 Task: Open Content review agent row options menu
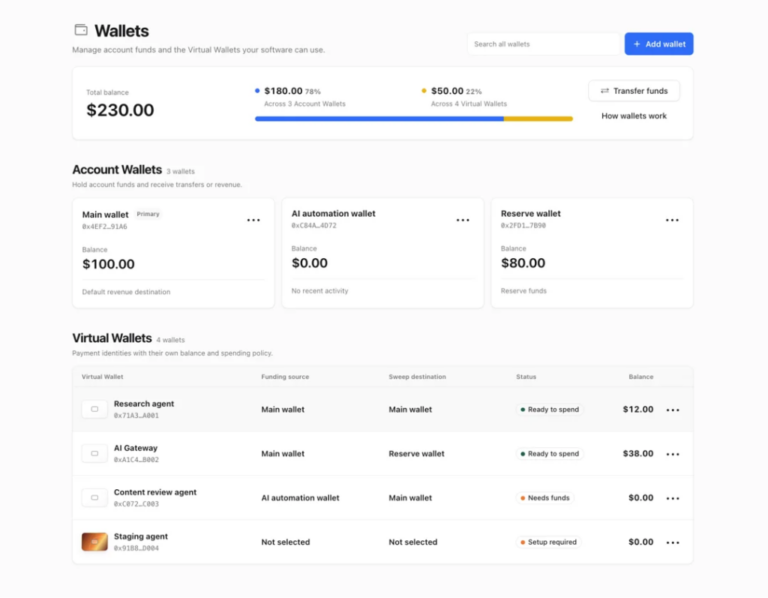[x=672, y=498]
